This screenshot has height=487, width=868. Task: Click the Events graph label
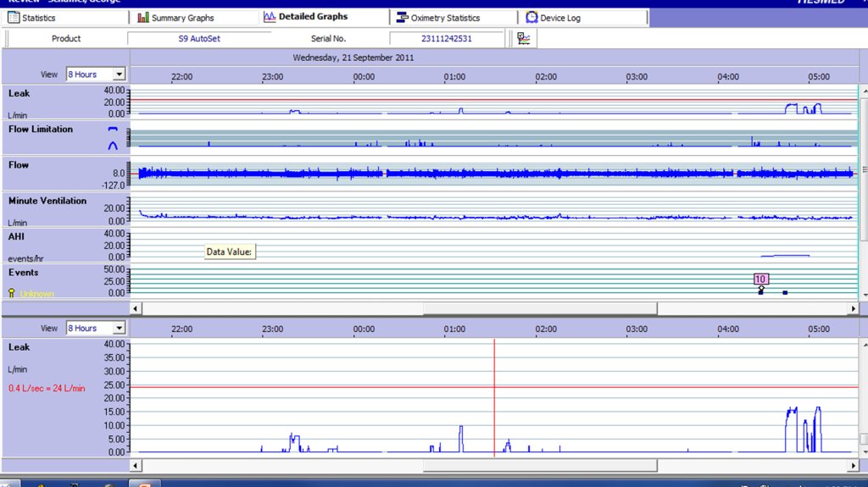point(23,272)
